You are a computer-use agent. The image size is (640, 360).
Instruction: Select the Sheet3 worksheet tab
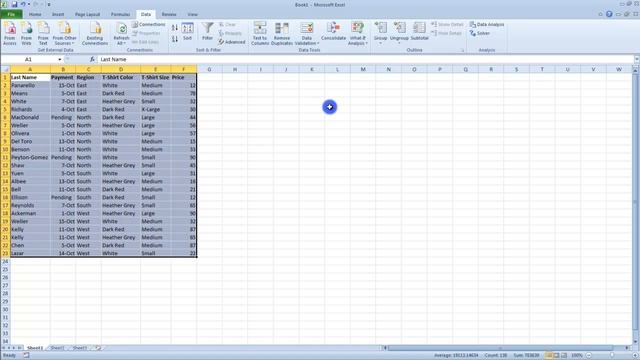point(80,348)
